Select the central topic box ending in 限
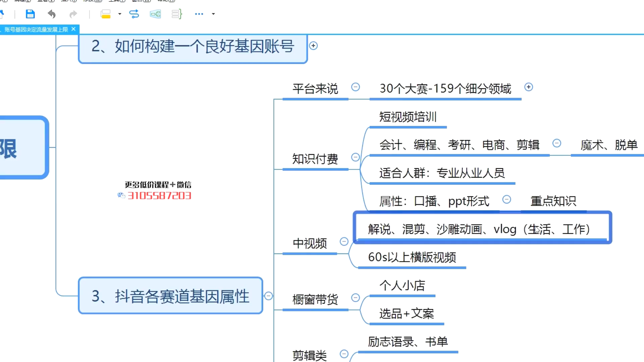This screenshot has height=362, width=644. tap(23, 147)
